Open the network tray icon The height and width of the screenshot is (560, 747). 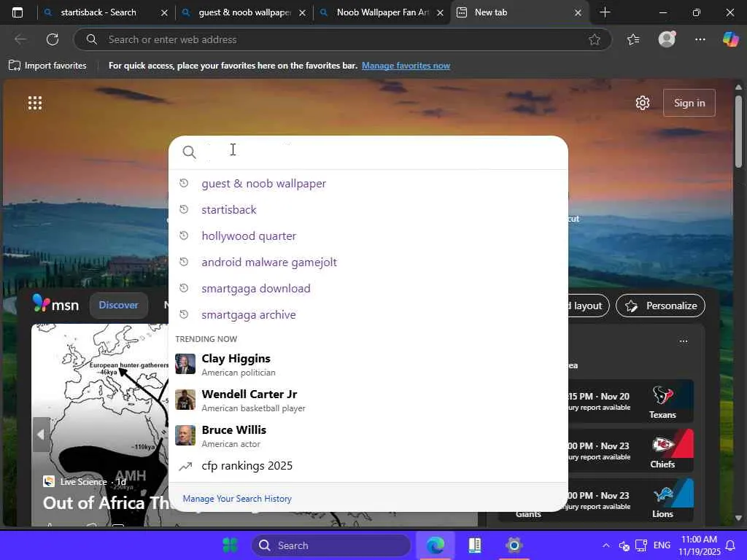pos(641,545)
